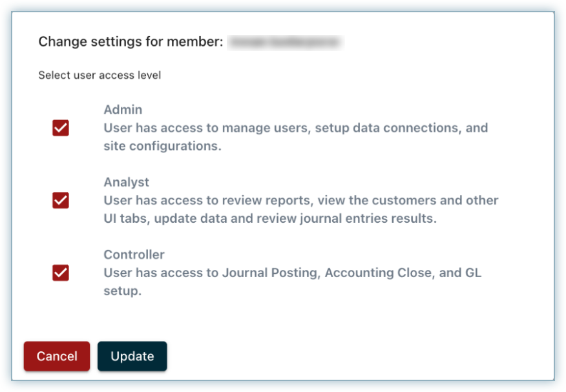Click the 'setup.' line under Controller
Image resolution: width=566 pixels, height=392 pixels.
(122, 291)
